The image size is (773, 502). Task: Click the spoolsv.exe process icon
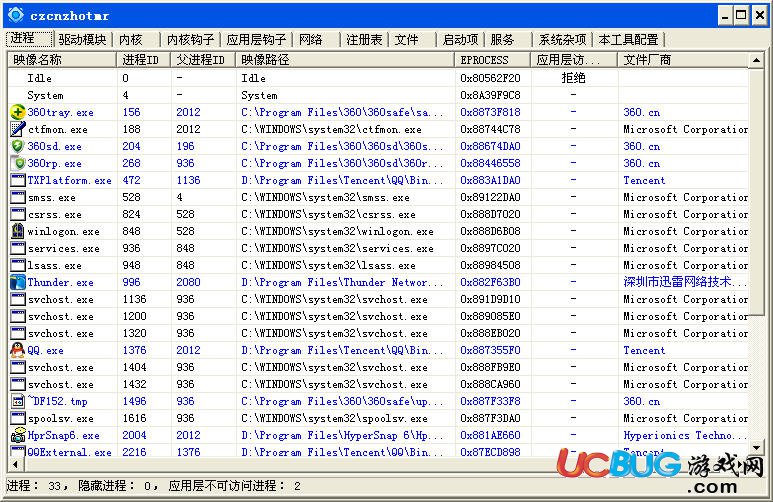(x=18, y=418)
